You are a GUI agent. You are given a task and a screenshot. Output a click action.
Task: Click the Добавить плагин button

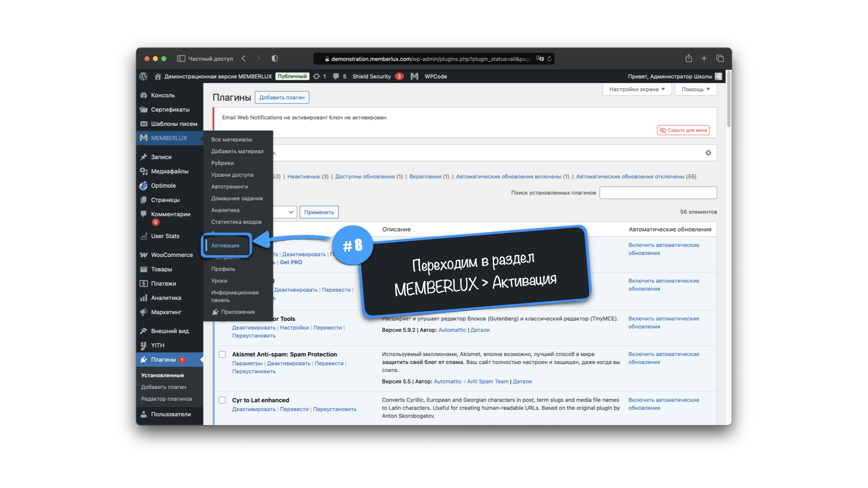(x=282, y=98)
